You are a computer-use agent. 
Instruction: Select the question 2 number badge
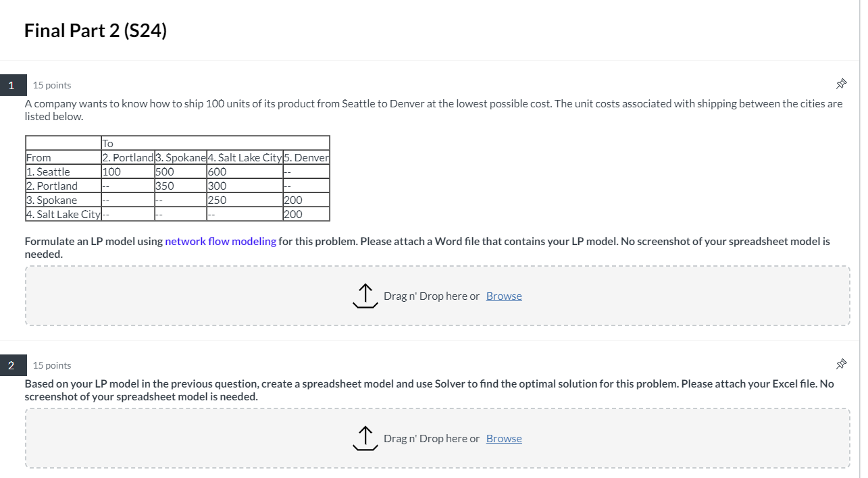[x=11, y=365]
